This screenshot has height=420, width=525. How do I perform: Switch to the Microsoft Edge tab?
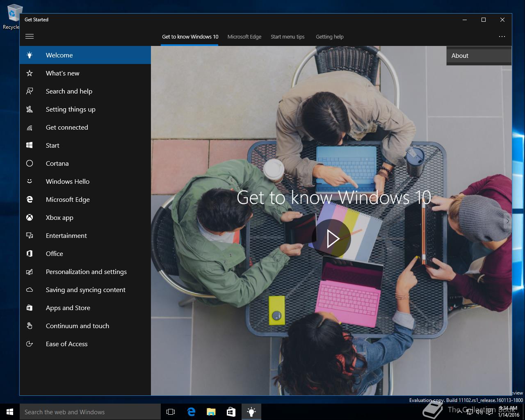click(x=244, y=37)
